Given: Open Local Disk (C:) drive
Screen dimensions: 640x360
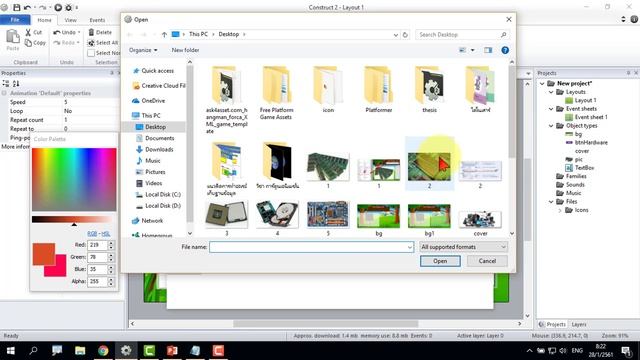Looking at the screenshot, I should [x=162, y=194].
